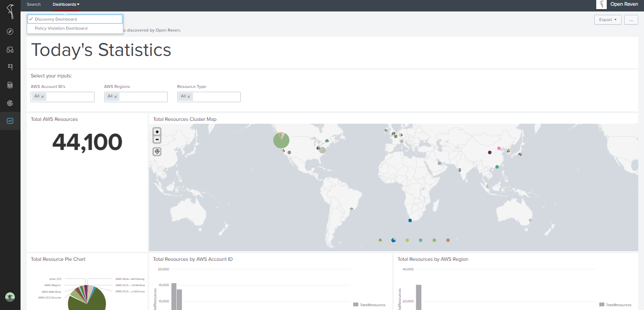Image resolution: width=644 pixels, height=310 pixels.
Task: Go to the Search tab
Action: (x=34, y=4)
